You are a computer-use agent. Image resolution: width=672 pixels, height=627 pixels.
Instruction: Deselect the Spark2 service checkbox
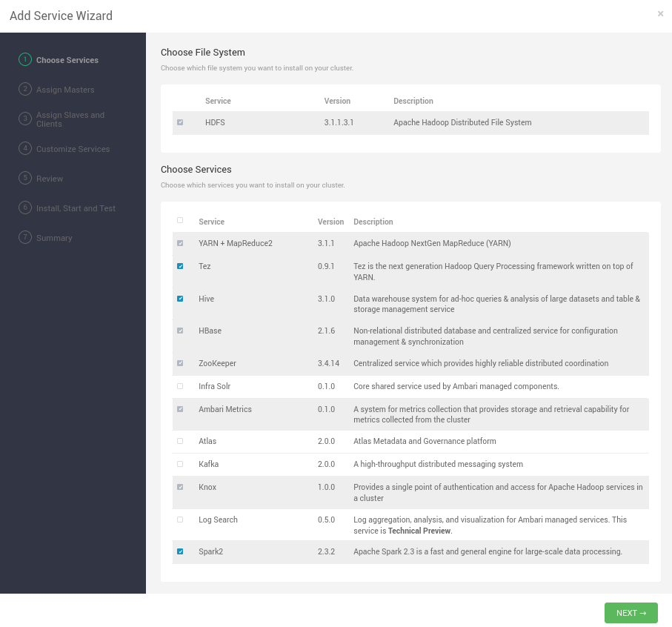[180, 551]
